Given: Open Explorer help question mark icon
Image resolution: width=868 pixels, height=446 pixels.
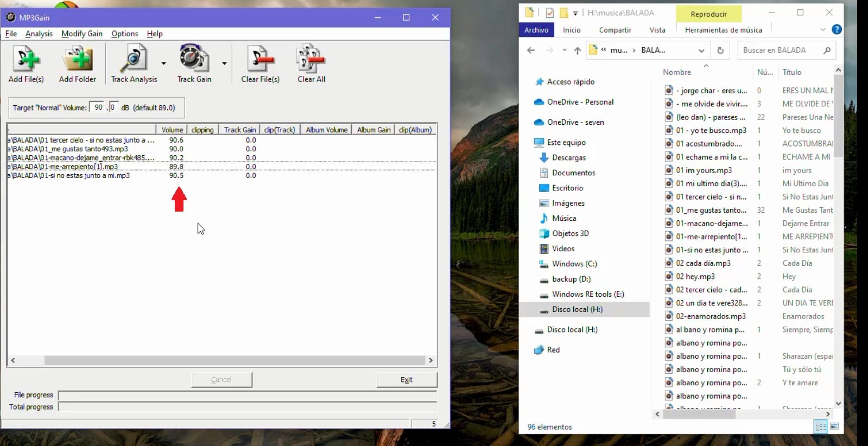Looking at the screenshot, I should (x=837, y=29).
